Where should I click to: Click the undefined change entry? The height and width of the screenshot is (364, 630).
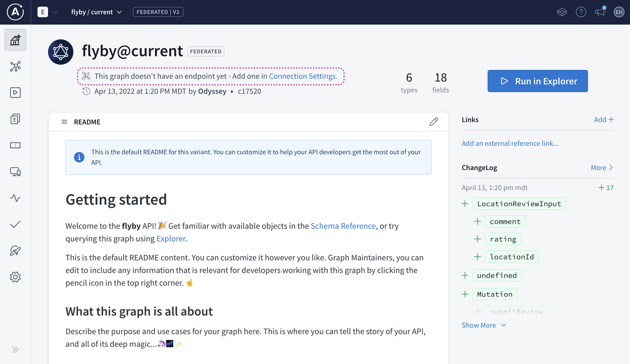click(497, 275)
